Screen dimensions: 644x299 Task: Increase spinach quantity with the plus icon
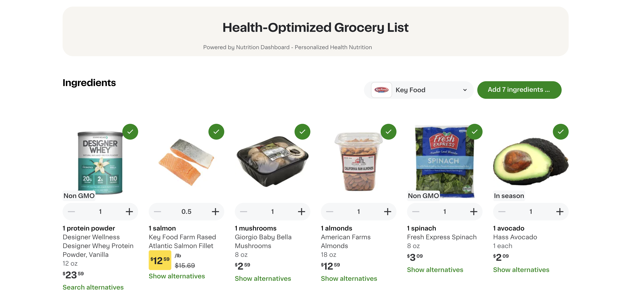coord(474,211)
